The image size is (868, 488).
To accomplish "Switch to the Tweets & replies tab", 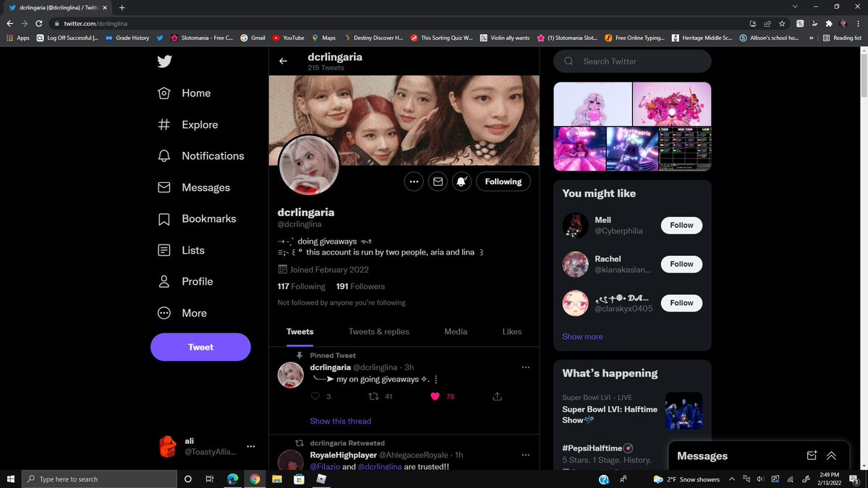I will click(379, 332).
